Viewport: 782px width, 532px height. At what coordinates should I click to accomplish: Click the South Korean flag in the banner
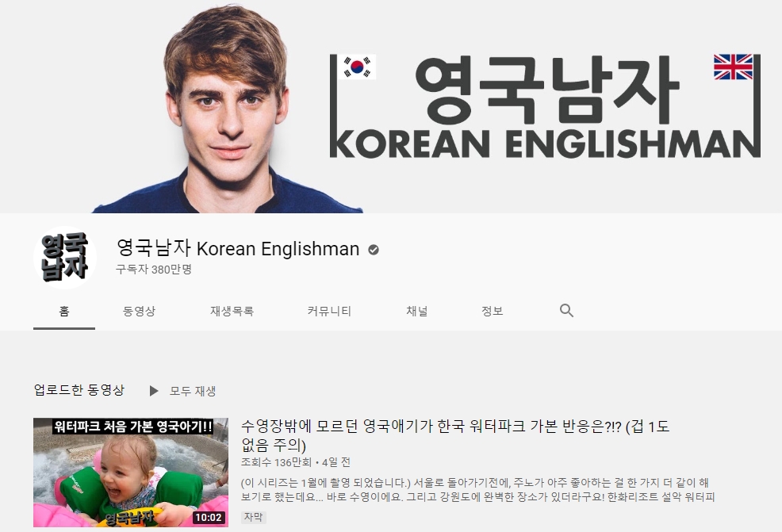click(x=357, y=67)
